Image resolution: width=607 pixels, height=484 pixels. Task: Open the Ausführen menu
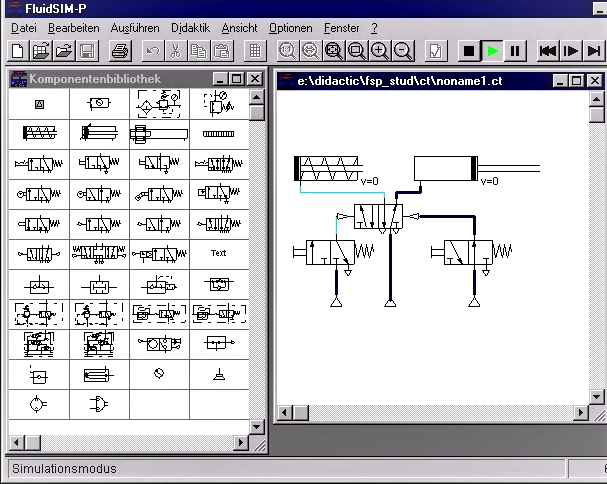(x=135, y=28)
